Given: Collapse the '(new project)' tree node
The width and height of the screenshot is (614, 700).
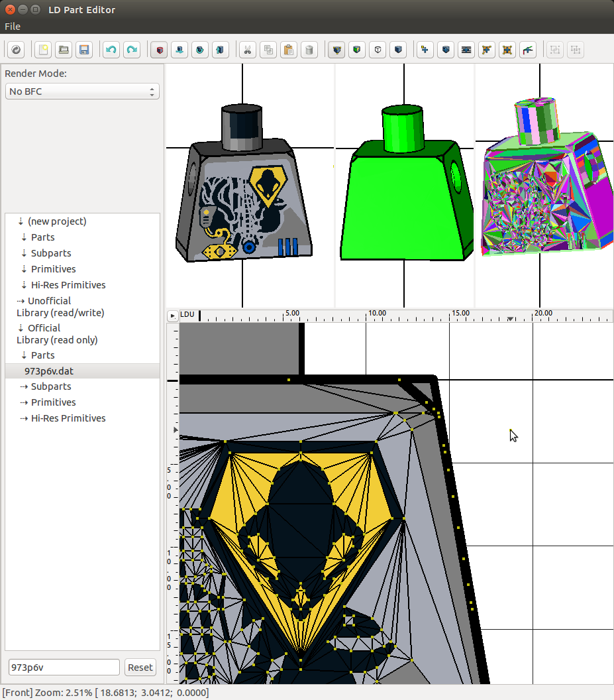Looking at the screenshot, I should 21,221.
